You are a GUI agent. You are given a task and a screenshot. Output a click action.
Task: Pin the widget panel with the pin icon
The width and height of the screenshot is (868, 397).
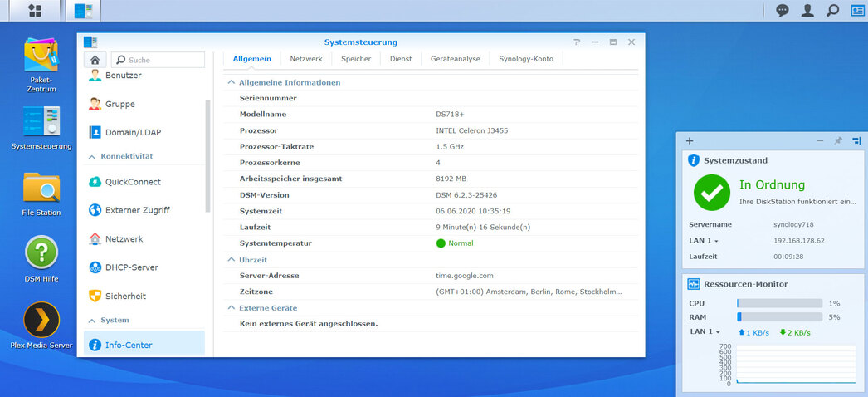tap(838, 140)
